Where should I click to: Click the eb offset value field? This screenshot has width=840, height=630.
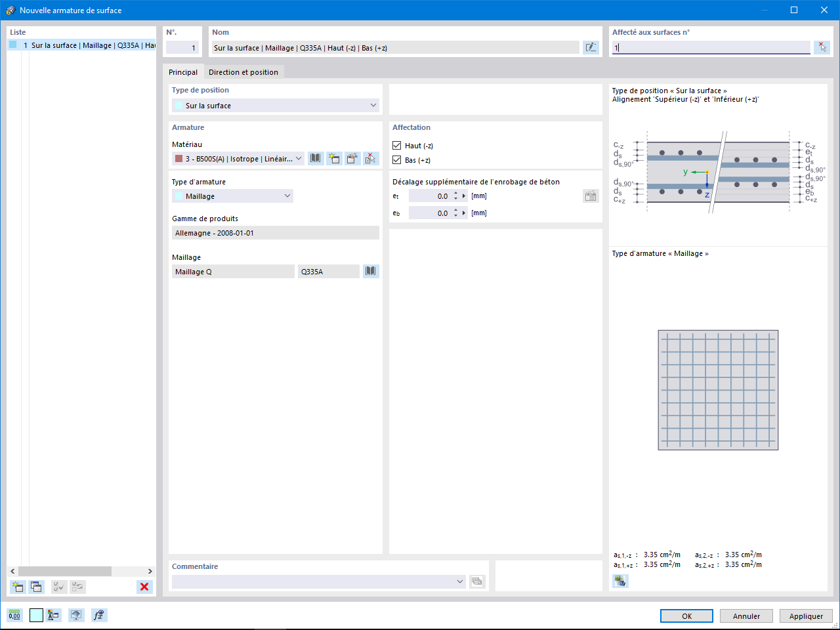(x=430, y=213)
